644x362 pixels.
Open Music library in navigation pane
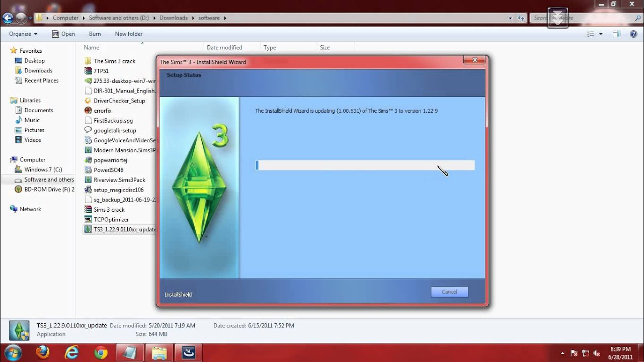point(32,120)
